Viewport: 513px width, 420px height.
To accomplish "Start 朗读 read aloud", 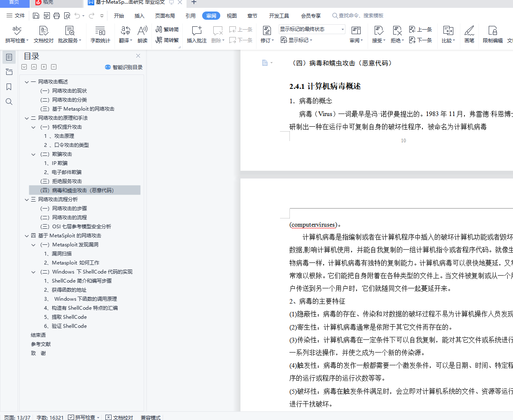I will pos(142,35).
